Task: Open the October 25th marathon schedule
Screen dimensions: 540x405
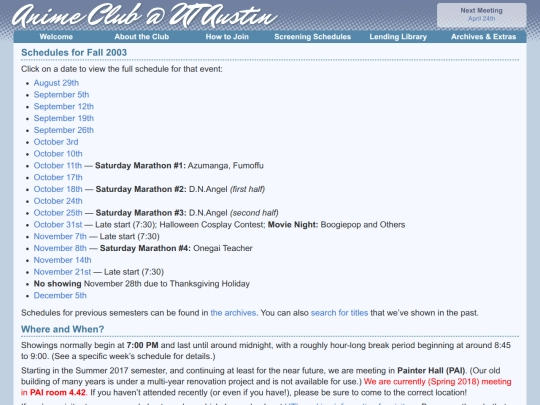Action: click(x=58, y=213)
